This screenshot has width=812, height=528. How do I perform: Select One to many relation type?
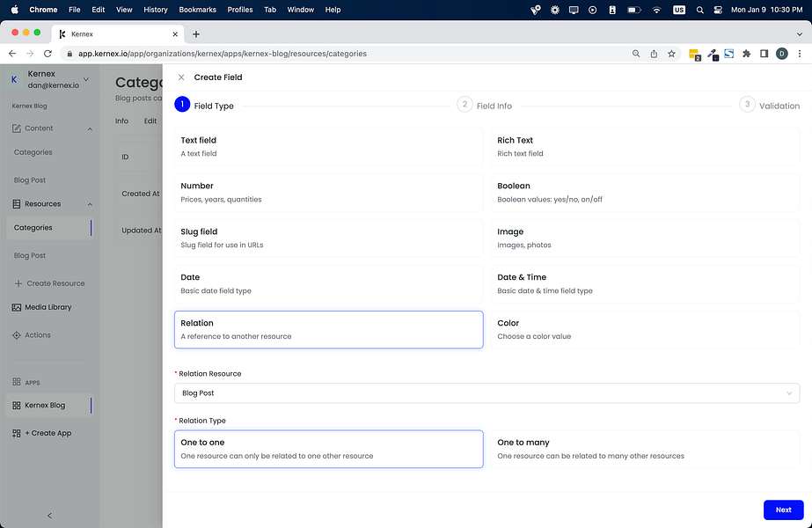point(645,449)
